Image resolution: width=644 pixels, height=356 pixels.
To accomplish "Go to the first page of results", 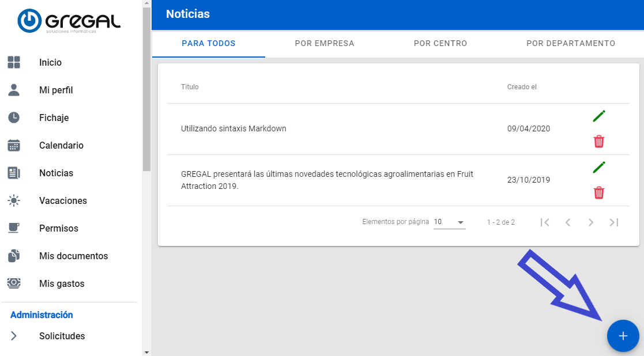I will (x=545, y=222).
